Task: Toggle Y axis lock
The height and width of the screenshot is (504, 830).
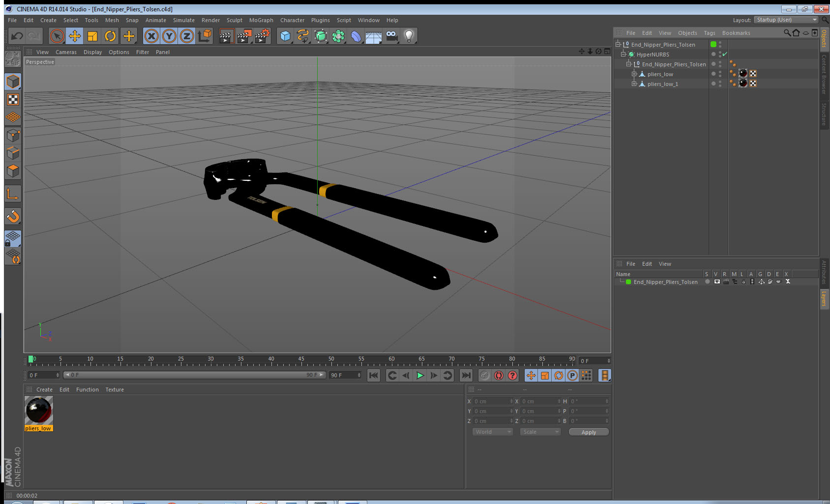Action: coord(169,36)
